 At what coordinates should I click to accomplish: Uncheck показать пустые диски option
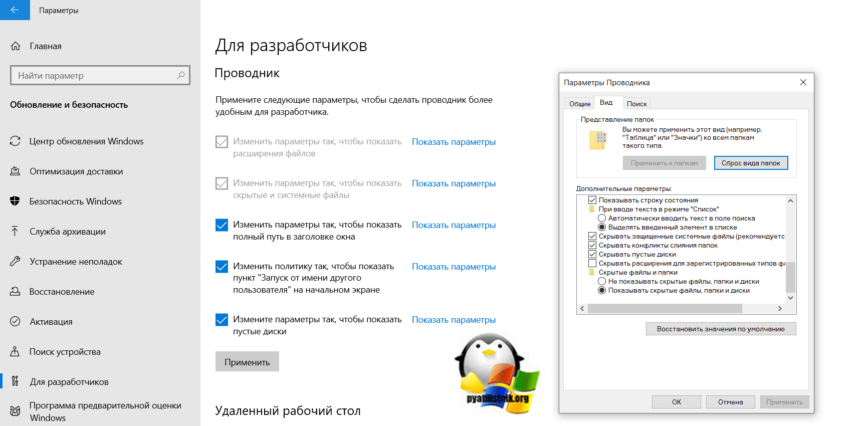tap(222, 320)
